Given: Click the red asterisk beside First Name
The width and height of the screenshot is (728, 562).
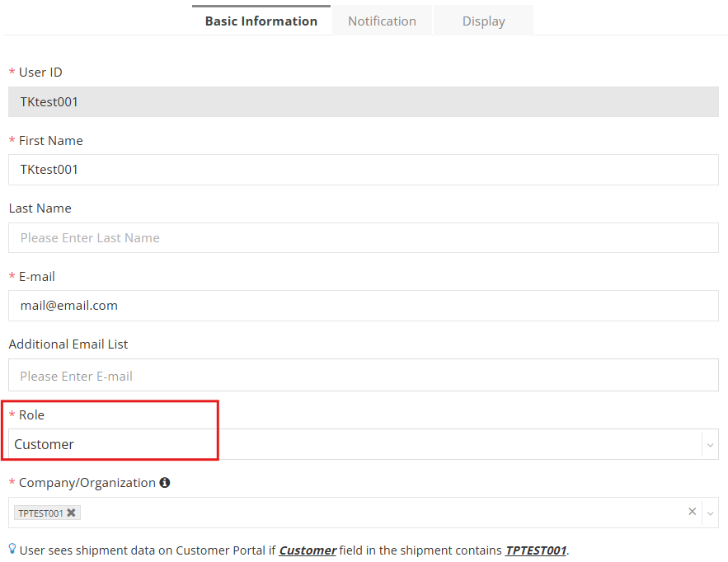Looking at the screenshot, I should 12,140.
